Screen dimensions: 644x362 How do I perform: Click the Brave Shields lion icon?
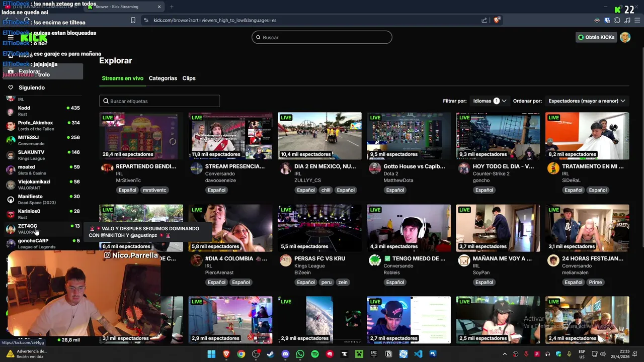click(497, 20)
